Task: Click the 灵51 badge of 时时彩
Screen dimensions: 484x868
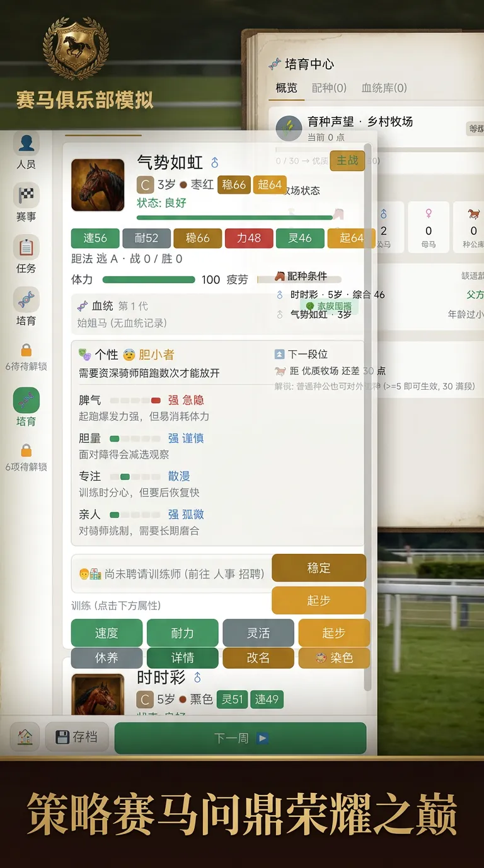Action: click(232, 699)
